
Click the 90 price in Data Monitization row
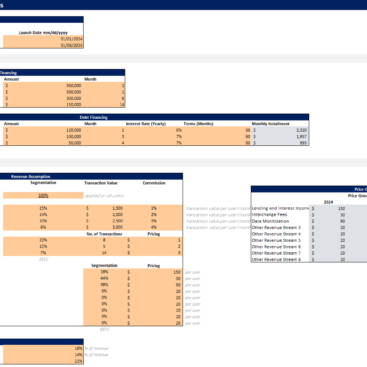(329, 221)
